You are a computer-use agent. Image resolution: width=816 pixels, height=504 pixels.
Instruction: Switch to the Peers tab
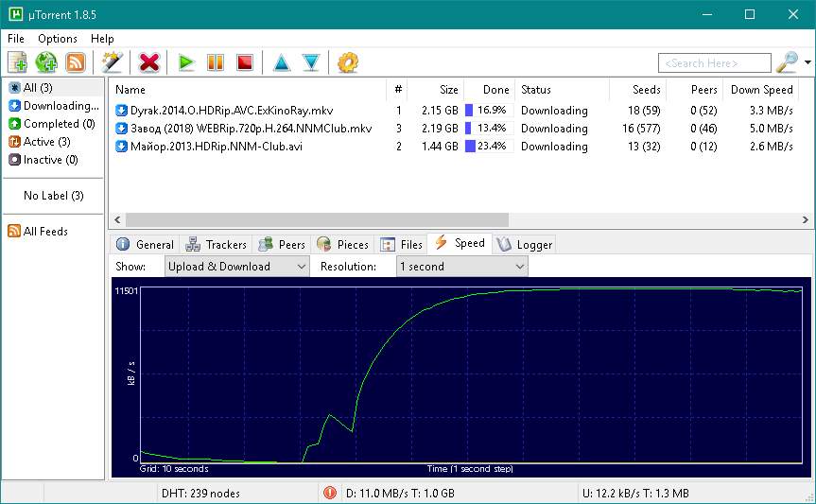282,244
